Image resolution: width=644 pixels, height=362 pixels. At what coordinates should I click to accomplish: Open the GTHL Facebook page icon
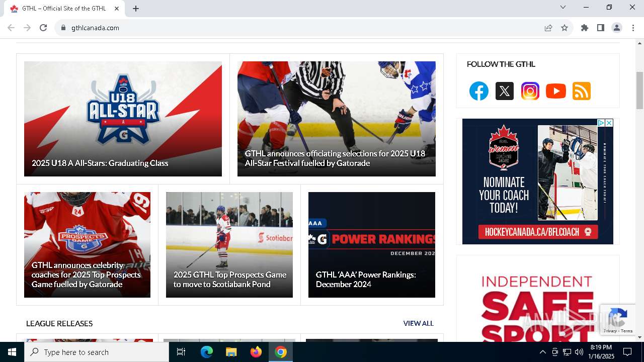(478, 91)
